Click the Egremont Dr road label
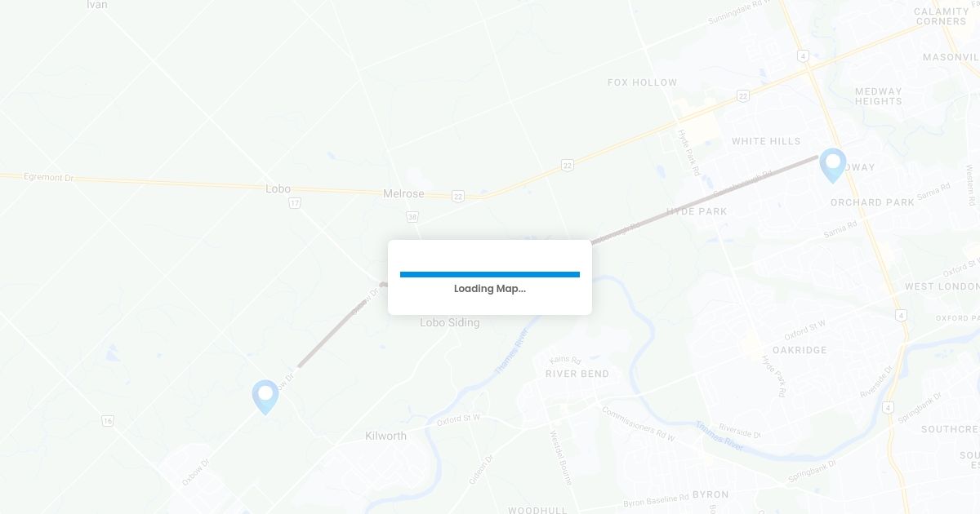 (x=48, y=176)
